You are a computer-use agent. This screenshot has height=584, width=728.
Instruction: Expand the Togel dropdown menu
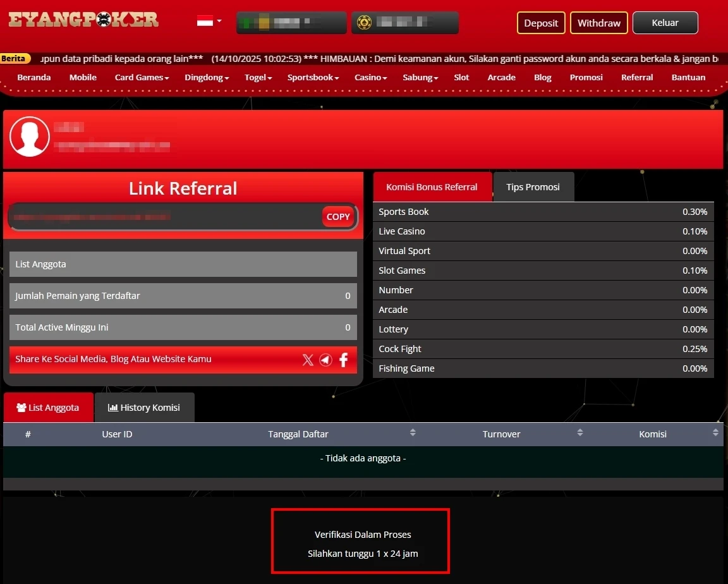click(x=258, y=78)
